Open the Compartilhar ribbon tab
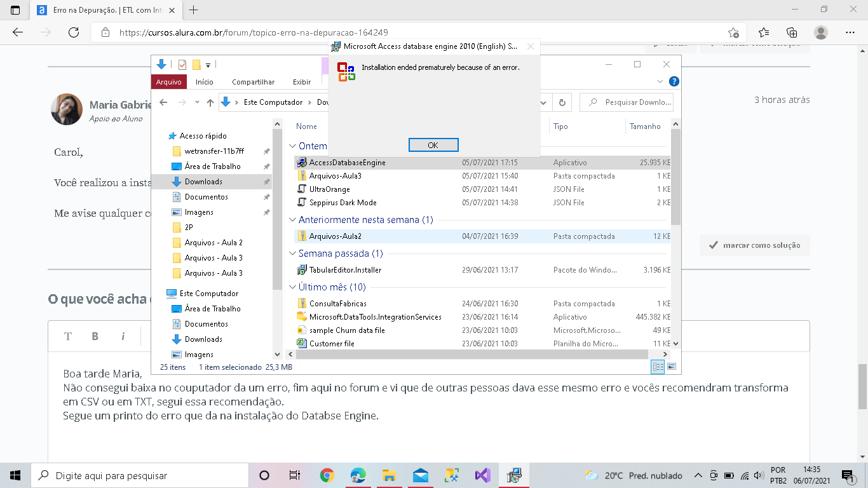This screenshot has width=868, height=488. tap(254, 82)
